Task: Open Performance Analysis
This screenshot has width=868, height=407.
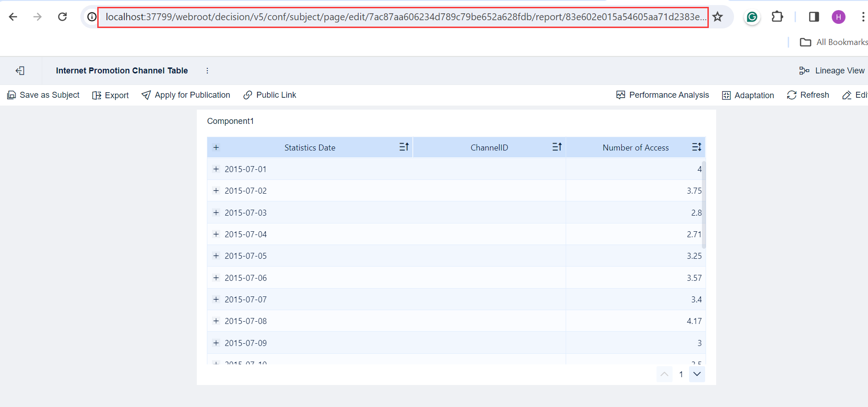Action: [662, 95]
